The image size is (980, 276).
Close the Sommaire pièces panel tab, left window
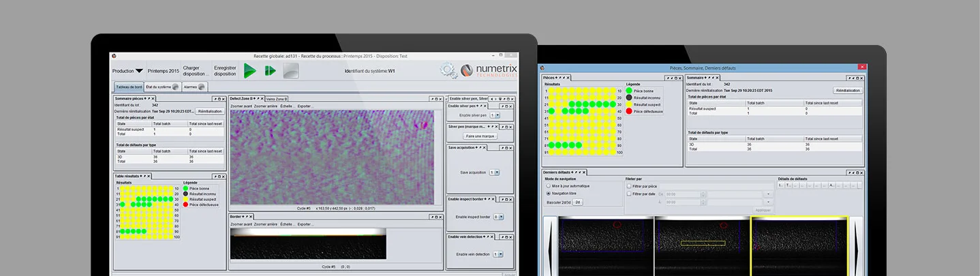click(x=153, y=99)
